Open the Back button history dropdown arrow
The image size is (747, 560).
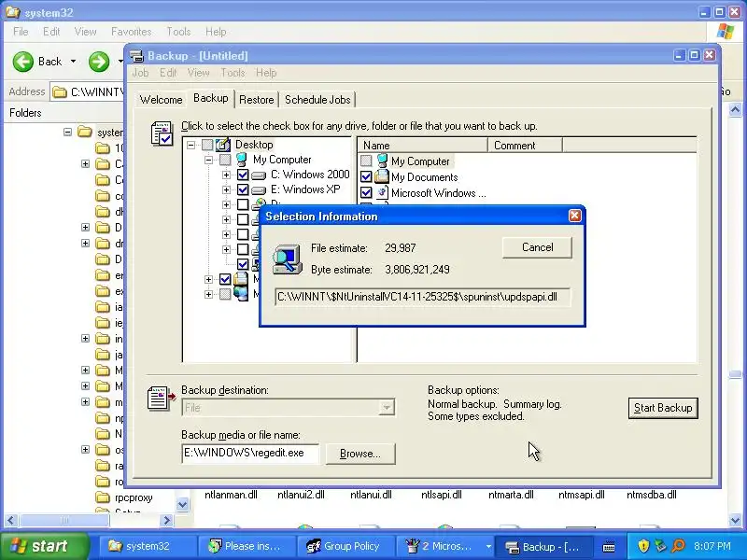click(73, 62)
